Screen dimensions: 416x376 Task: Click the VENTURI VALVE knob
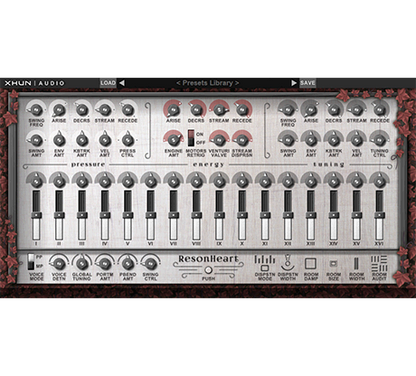pyautogui.click(x=219, y=140)
